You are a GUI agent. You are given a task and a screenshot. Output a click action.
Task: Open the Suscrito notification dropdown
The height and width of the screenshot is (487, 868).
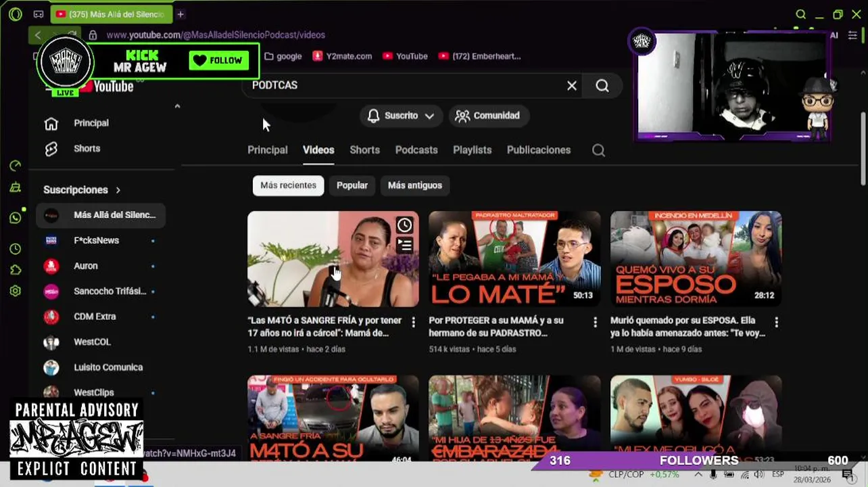(401, 116)
